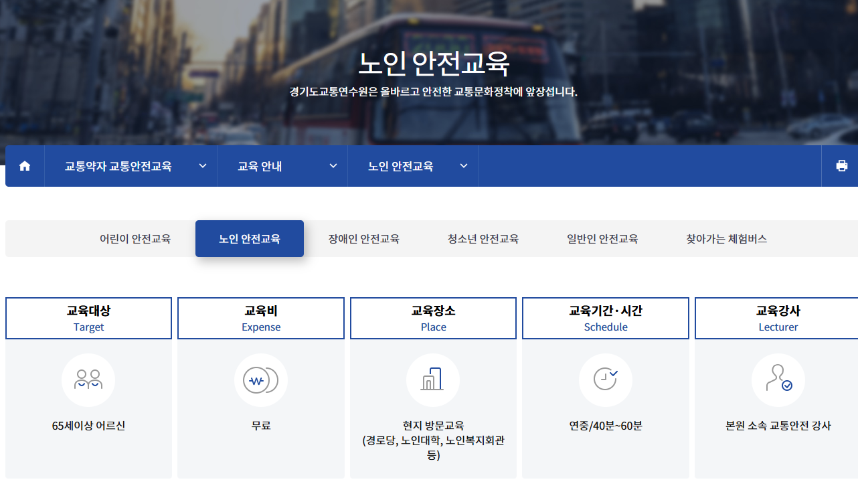
Task: Expand the 노인 안전교육 breadcrumb dropdown
Action: [x=413, y=166]
